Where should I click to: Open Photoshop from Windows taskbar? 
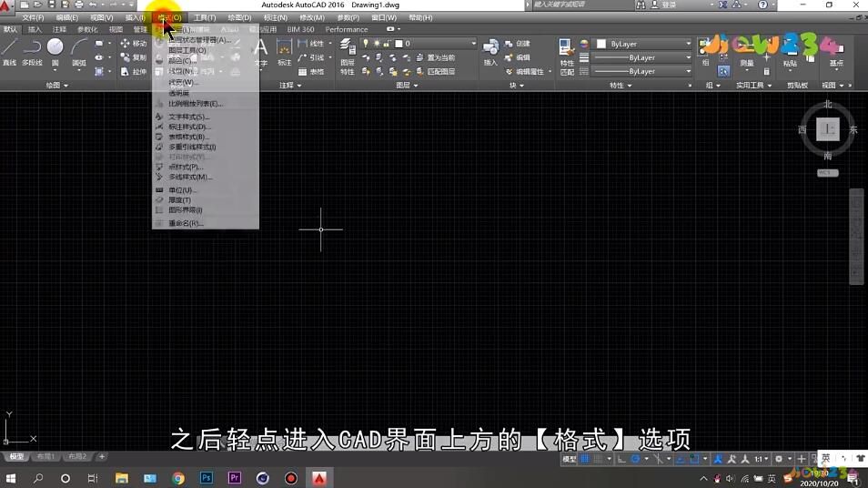click(207, 477)
